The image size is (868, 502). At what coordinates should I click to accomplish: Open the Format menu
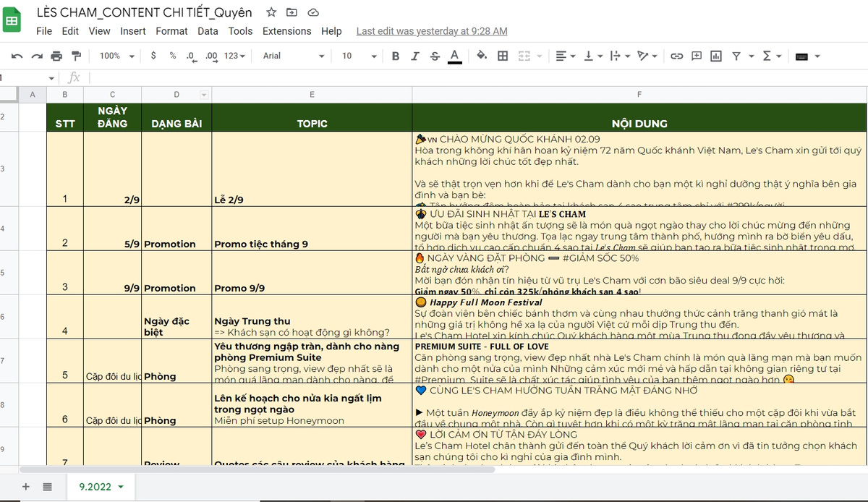click(x=171, y=31)
